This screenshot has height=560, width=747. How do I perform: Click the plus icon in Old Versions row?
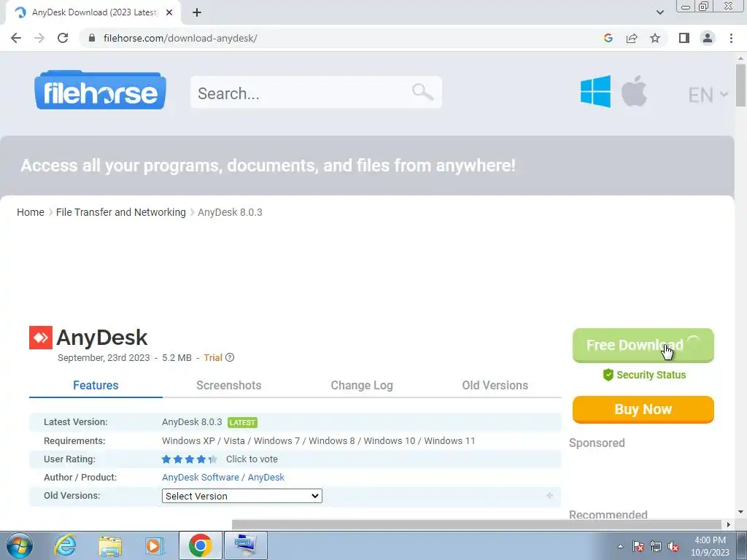point(549,496)
